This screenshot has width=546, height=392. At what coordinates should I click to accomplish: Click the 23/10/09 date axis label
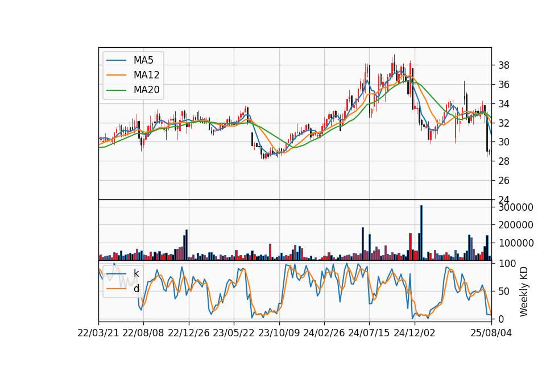click(x=279, y=333)
